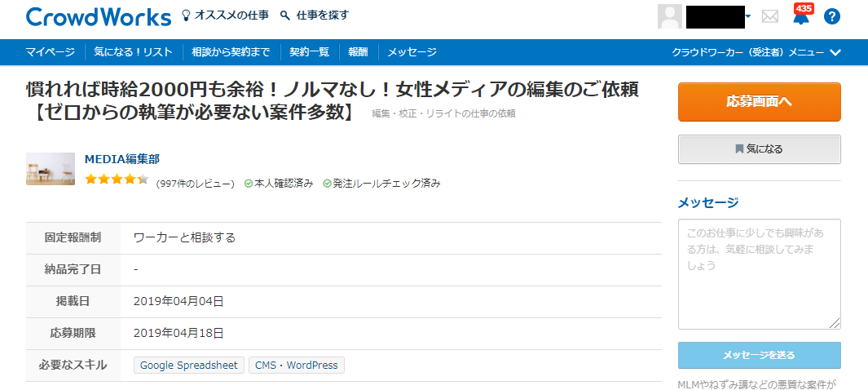Expand クラウドワーカー（受注者）メニュー dropdown

(x=756, y=53)
